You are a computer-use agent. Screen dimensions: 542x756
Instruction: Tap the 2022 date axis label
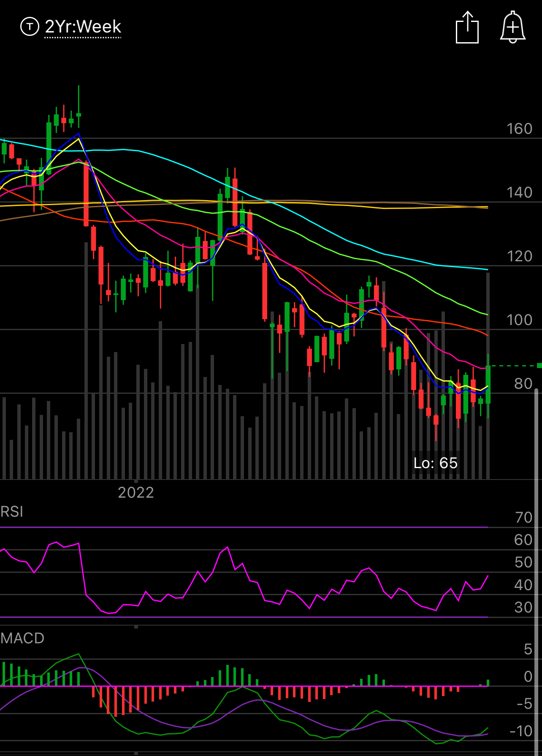(136, 493)
